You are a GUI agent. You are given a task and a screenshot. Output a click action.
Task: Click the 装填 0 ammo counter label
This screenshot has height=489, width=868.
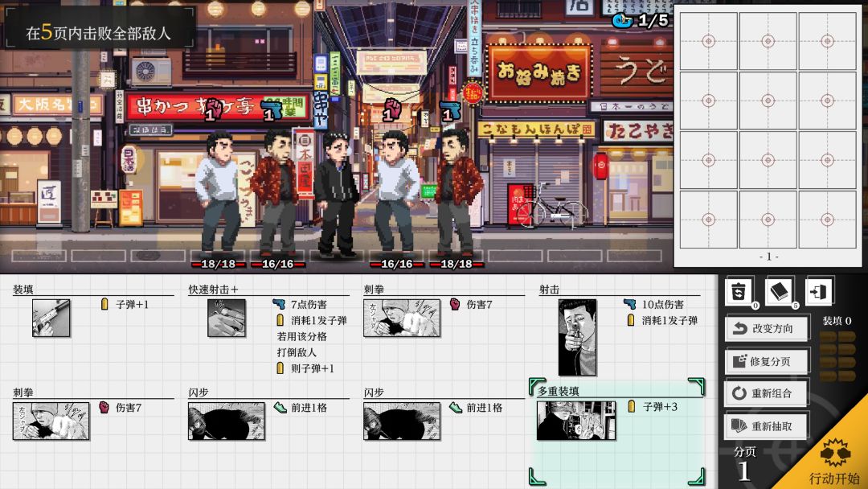[x=837, y=321]
